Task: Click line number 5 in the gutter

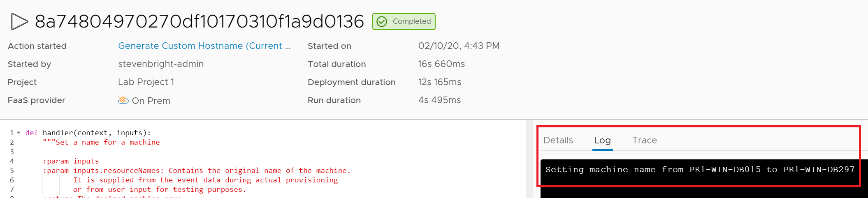Action: (12, 170)
